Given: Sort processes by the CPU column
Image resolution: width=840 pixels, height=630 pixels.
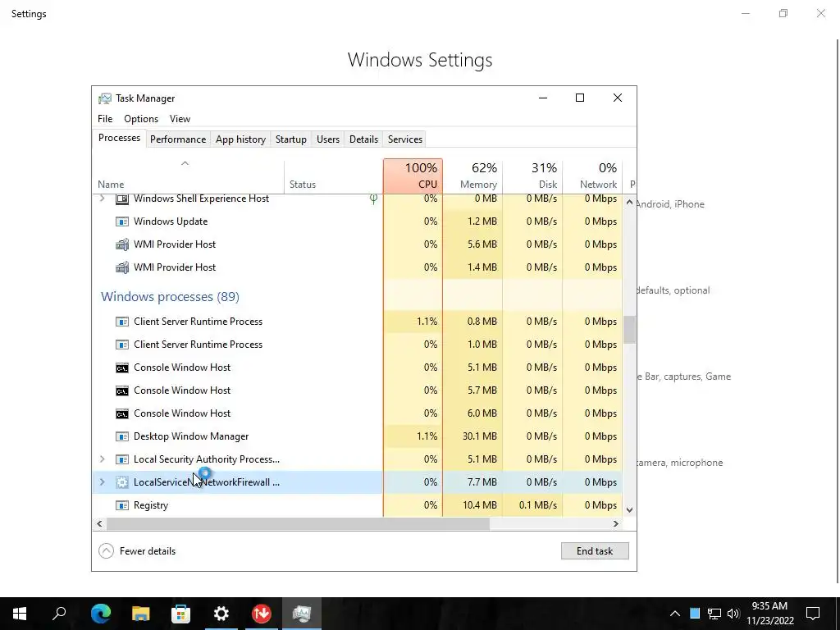Looking at the screenshot, I should coord(413,176).
